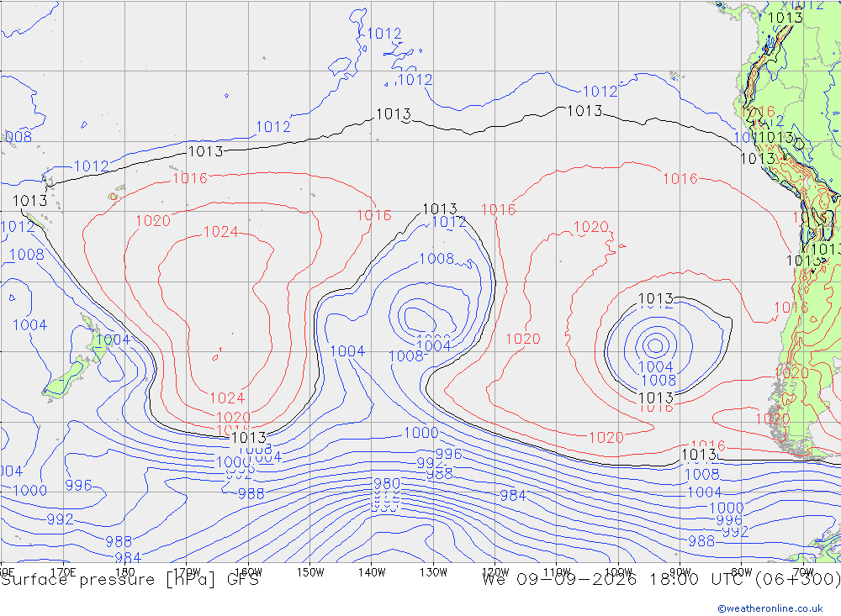Click the 996 label in the southwest

pyautogui.click(x=78, y=485)
